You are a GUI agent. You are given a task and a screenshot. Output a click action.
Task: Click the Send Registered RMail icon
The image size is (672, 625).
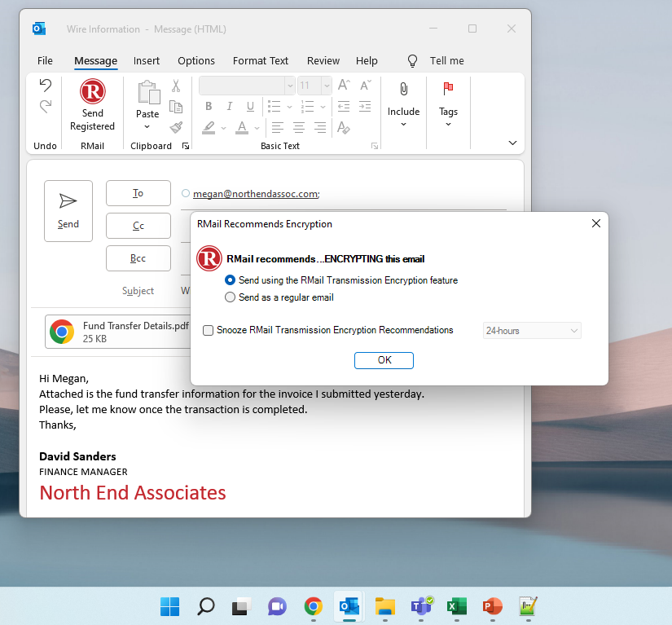[92, 92]
